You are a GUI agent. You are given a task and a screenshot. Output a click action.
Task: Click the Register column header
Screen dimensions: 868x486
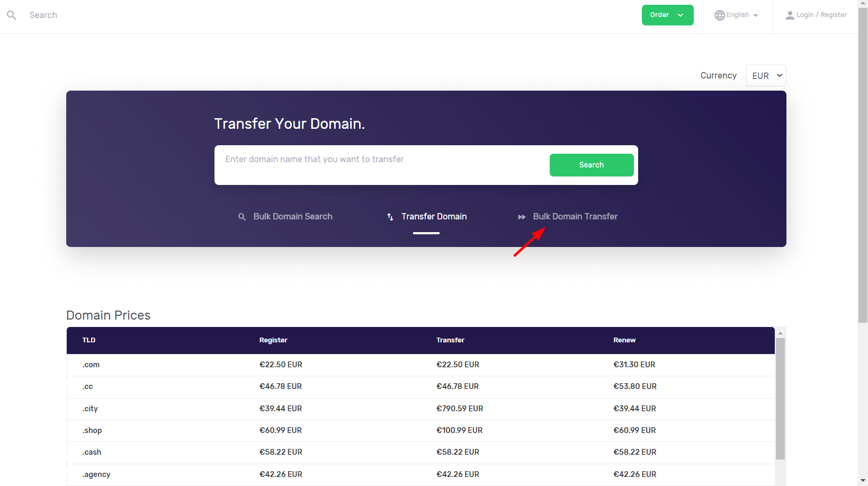click(273, 340)
